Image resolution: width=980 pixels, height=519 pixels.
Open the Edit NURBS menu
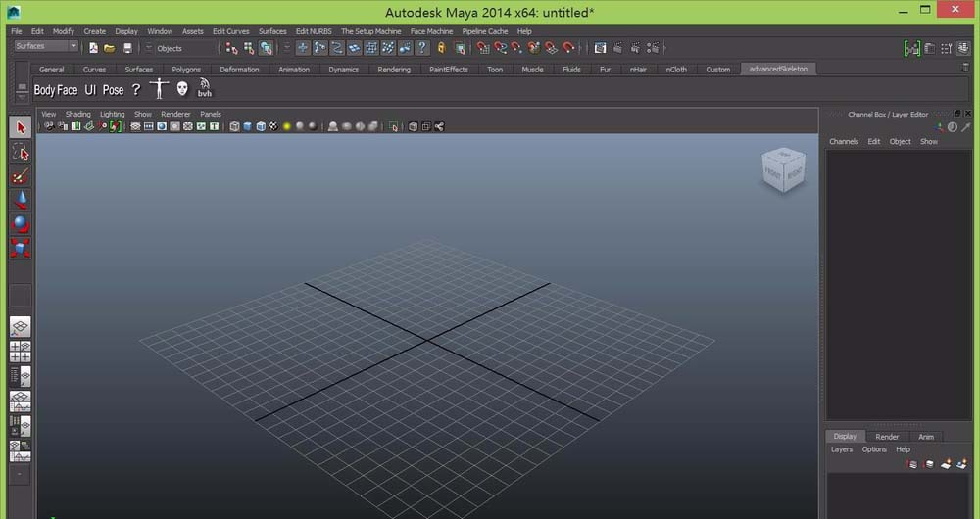tap(314, 31)
